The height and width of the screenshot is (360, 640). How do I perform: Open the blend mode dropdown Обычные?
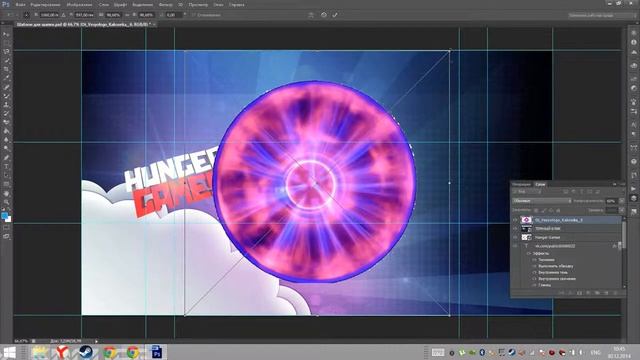pos(542,201)
